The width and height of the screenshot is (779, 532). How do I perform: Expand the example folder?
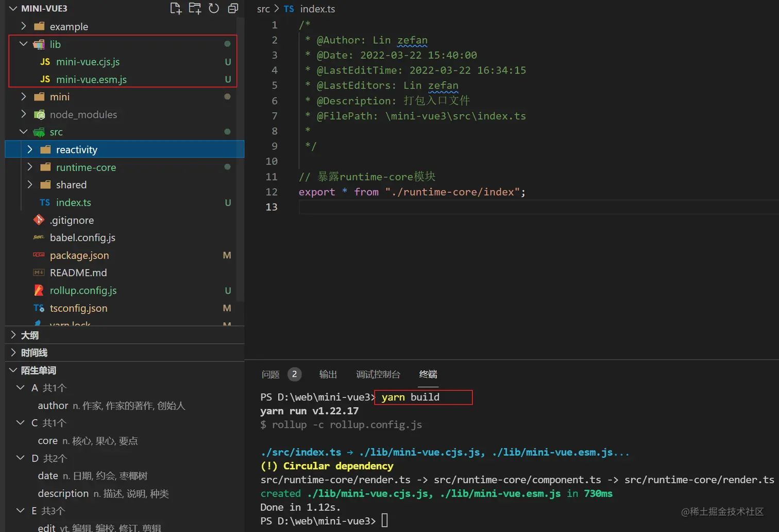click(x=23, y=26)
